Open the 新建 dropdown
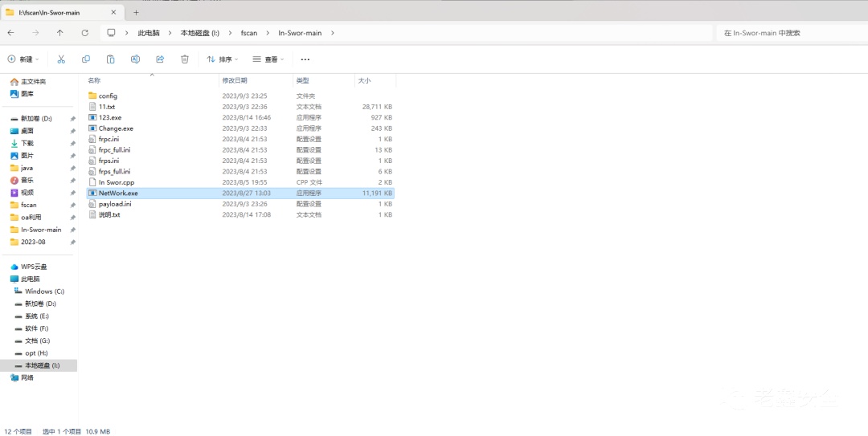Viewport: 868px width, 436px height. click(23, 59)
